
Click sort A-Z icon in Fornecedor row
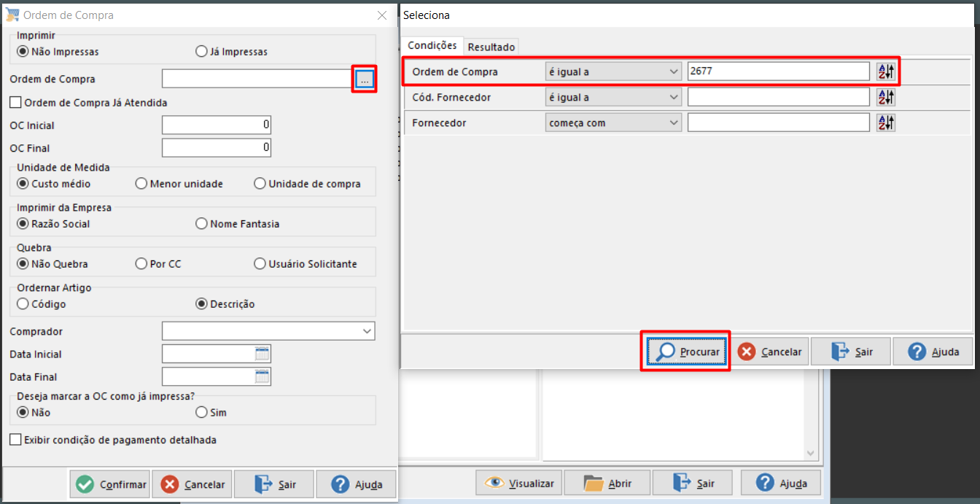[885, 123]
